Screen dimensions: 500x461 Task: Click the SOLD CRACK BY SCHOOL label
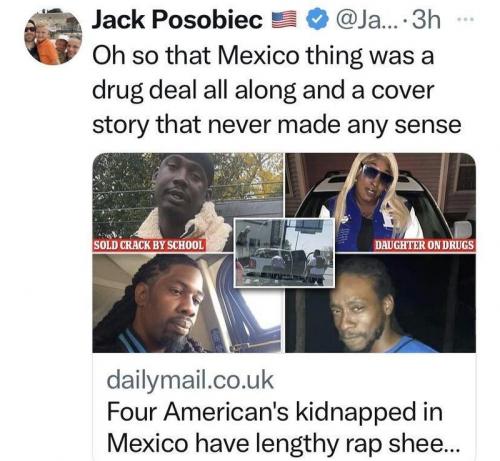[149, 245]
